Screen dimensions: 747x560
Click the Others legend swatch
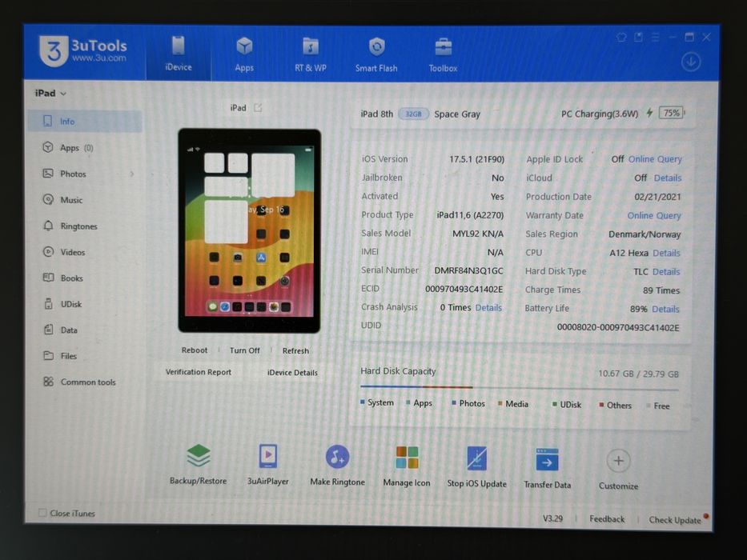601,405
